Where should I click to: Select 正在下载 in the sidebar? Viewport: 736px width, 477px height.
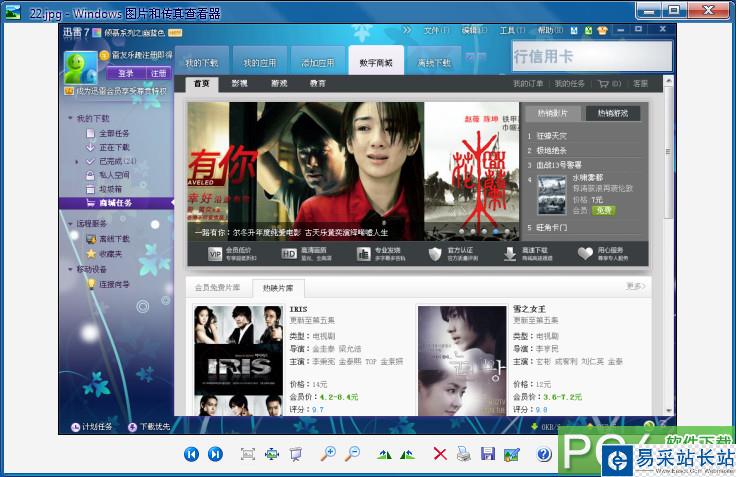108,147
